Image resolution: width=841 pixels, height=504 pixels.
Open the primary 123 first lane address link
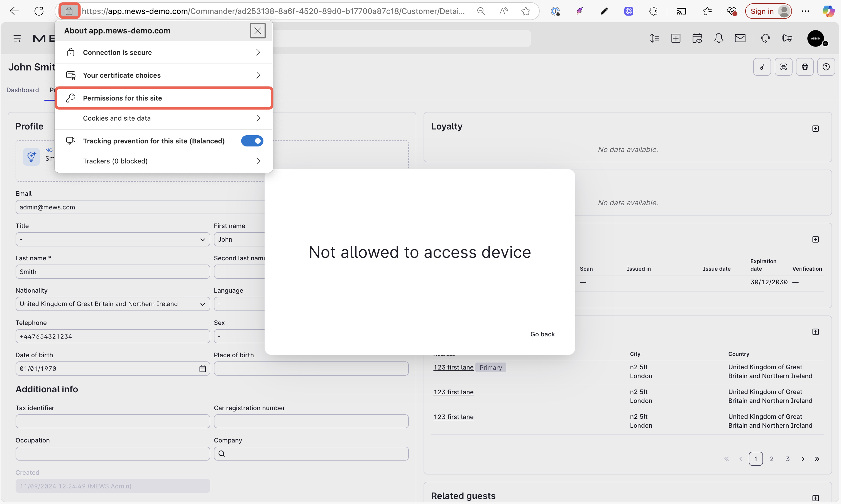click(453, 367)
